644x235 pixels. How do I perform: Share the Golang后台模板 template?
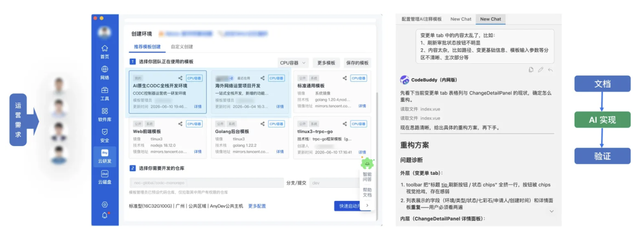pos(262,123)
